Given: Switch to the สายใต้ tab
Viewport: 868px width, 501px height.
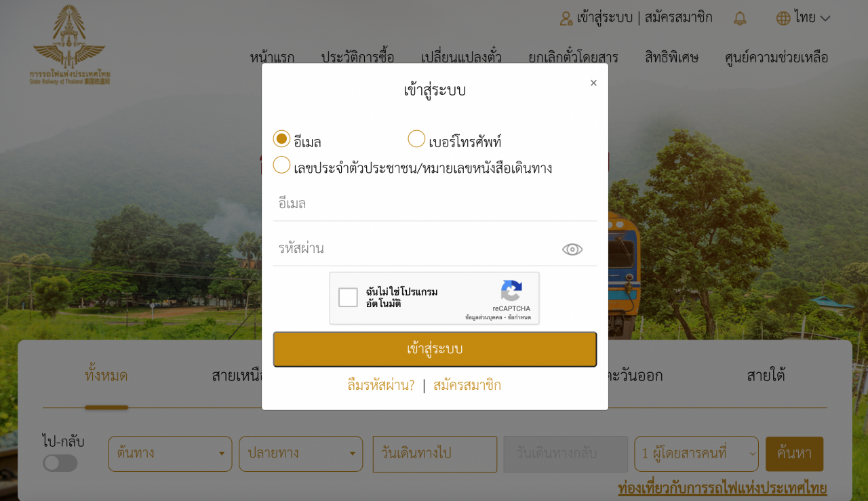Looking at the screenshot, I should point(766,376).
